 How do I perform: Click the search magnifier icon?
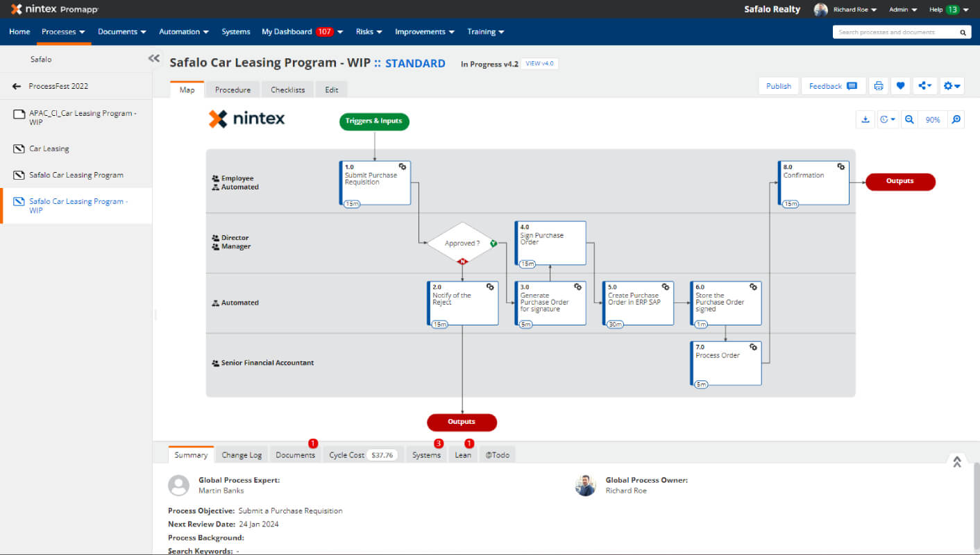963,32
